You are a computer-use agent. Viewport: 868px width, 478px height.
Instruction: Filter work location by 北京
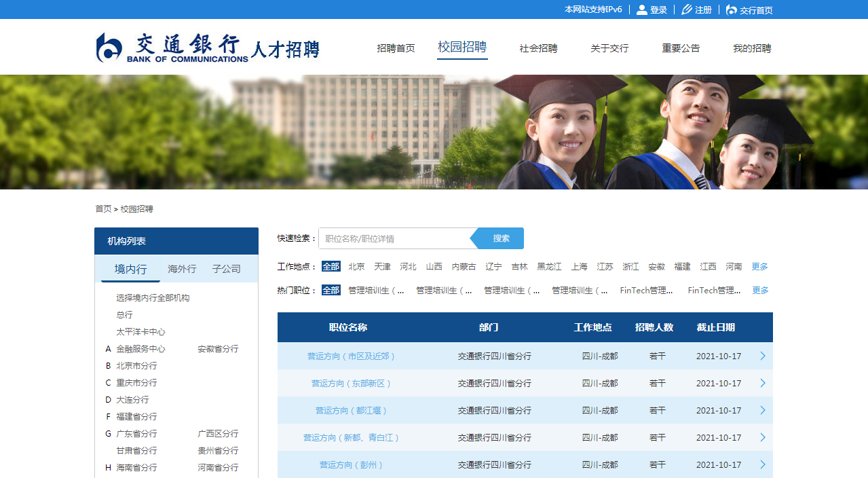(356, 267)
